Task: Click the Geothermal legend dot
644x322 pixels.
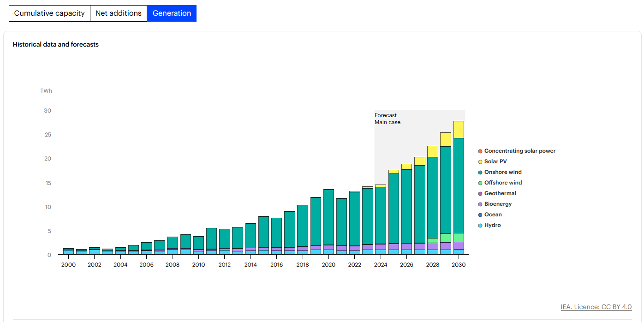Action: click(x=480, y=194)
